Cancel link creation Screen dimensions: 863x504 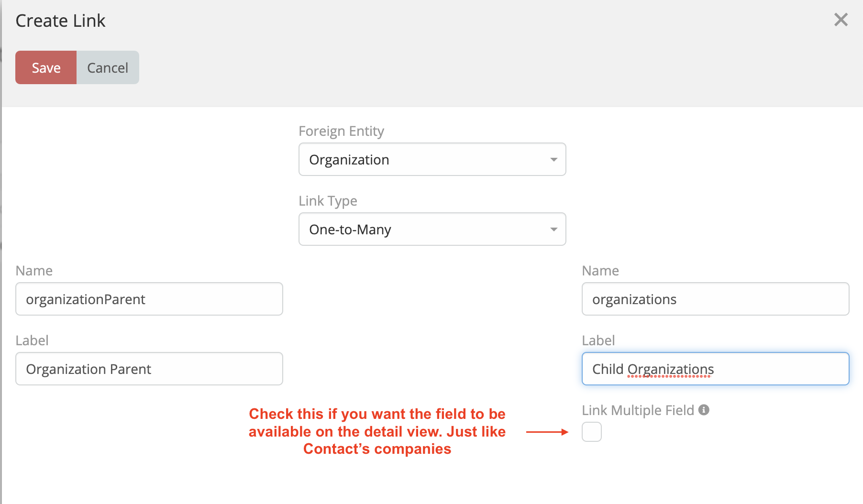pyautogui.click(x=108, y=67)
